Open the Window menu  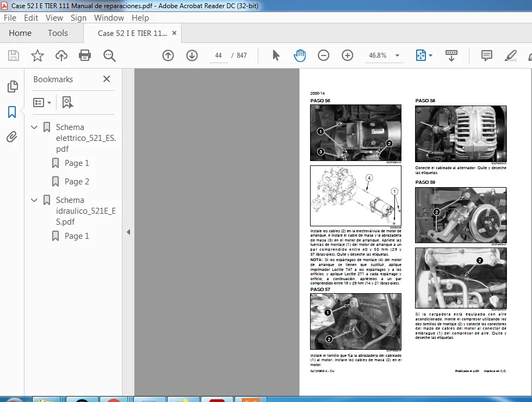(109, 18)
